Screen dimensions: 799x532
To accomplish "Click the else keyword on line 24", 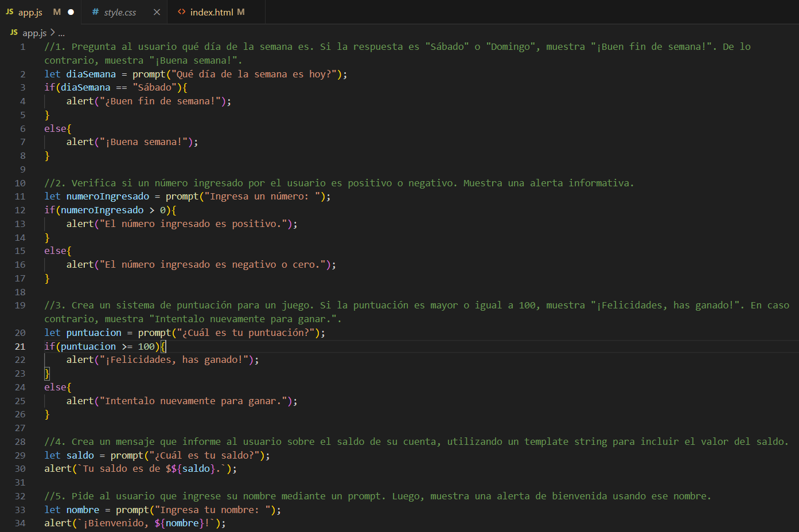I will click(56, 388).
